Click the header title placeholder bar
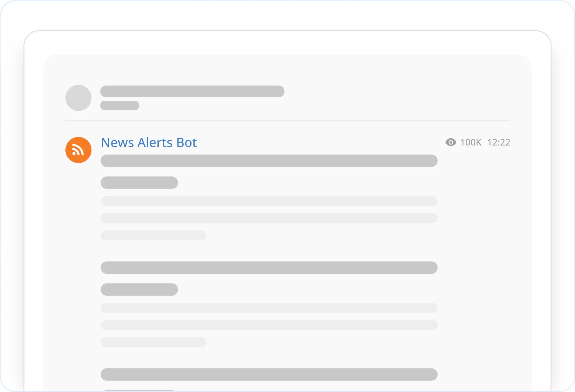Screen dimensions: 575x392 coord(192,91)
